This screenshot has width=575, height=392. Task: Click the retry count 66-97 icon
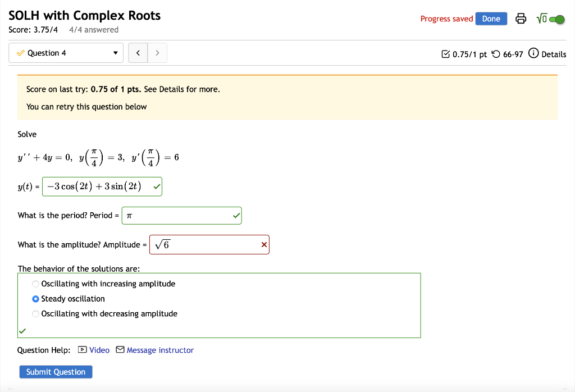point(496,54)
